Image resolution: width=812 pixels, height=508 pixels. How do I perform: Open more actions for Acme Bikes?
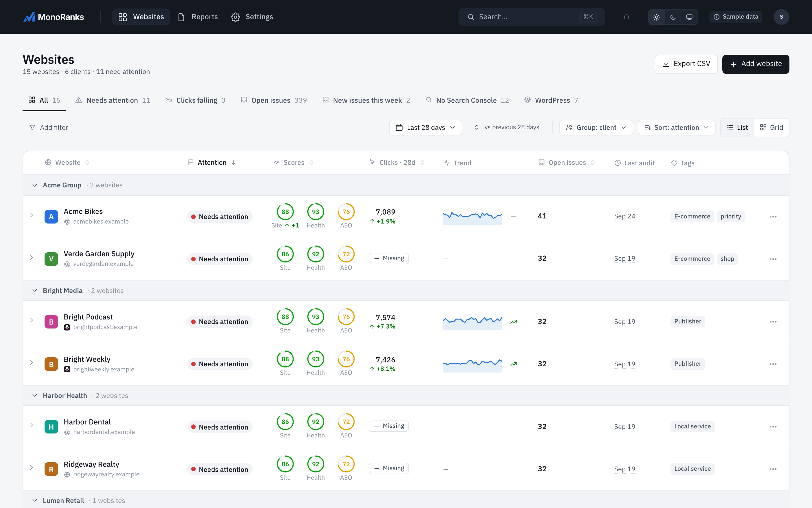[773, 217]
